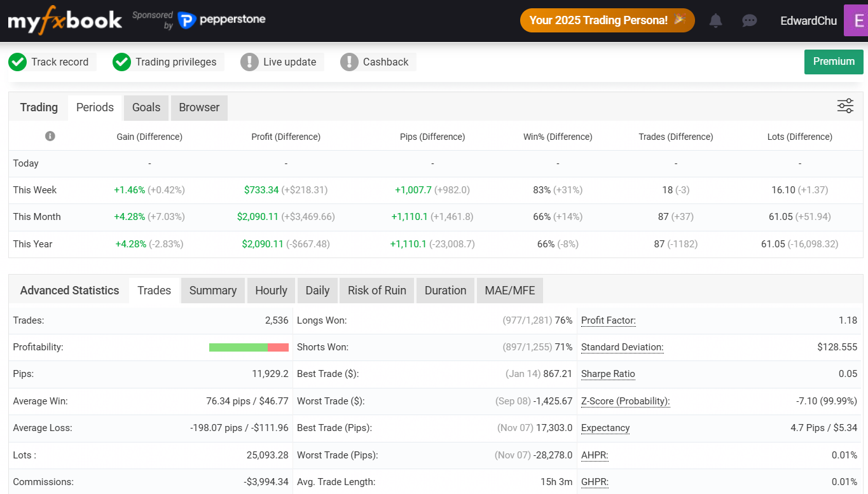The image size is (868, 494).
Task: Open the messages chat bubble icon
Action: [749, 20]
